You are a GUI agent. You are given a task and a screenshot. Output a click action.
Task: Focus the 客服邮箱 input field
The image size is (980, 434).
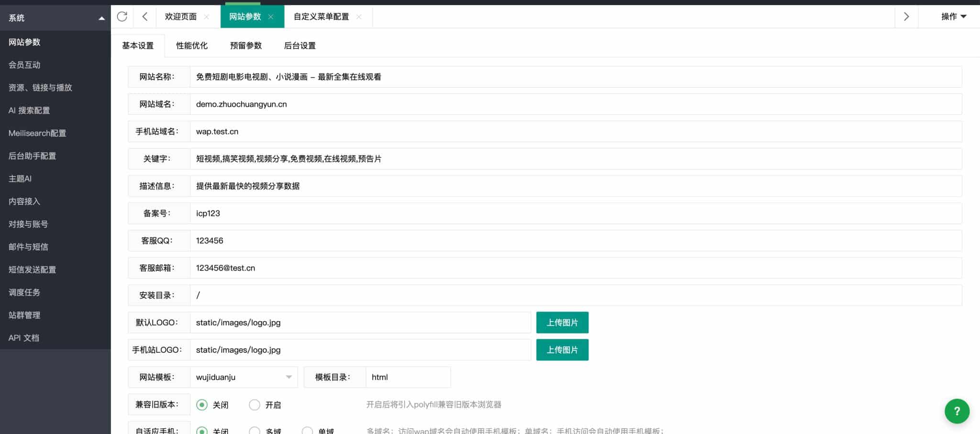coord(576,268)
